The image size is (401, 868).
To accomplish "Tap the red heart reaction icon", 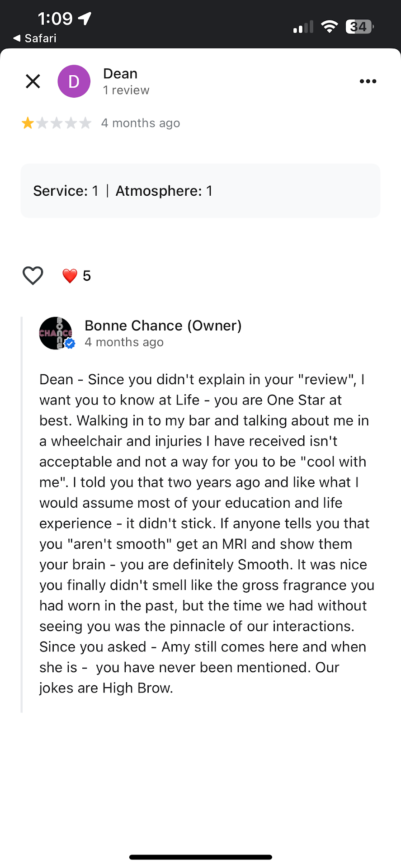I will 70,276.
